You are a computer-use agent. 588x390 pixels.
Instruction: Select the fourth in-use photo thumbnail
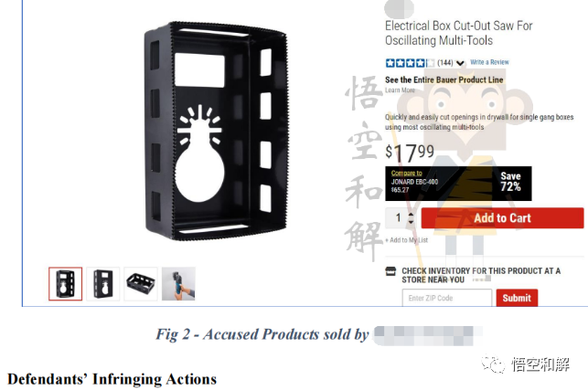[178, 284]
